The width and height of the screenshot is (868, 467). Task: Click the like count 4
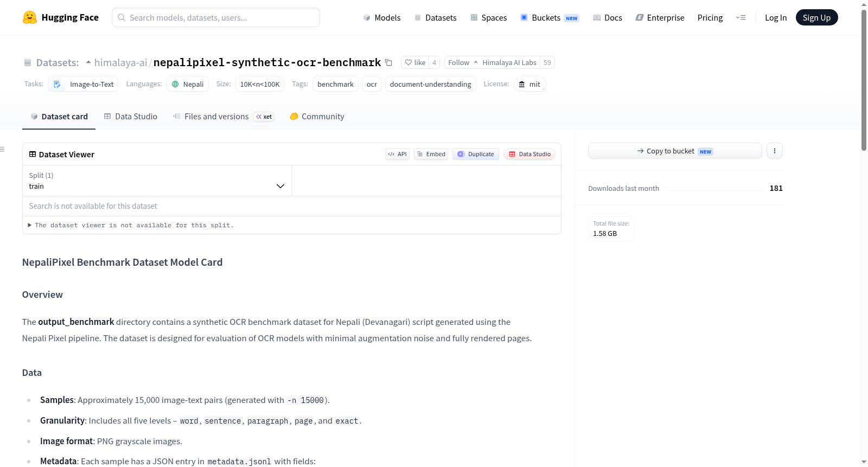coord(434,62)
